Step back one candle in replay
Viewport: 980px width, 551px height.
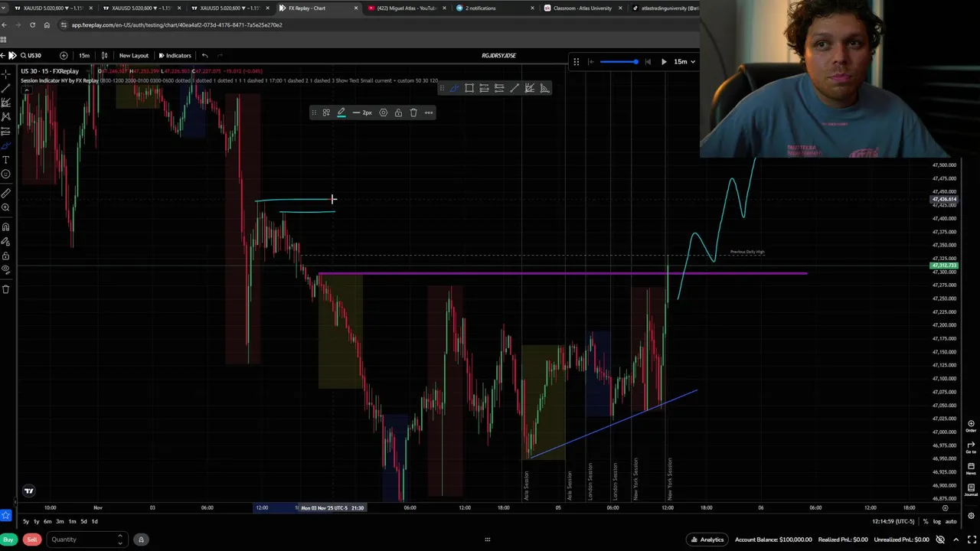click(x=648, y=61)
